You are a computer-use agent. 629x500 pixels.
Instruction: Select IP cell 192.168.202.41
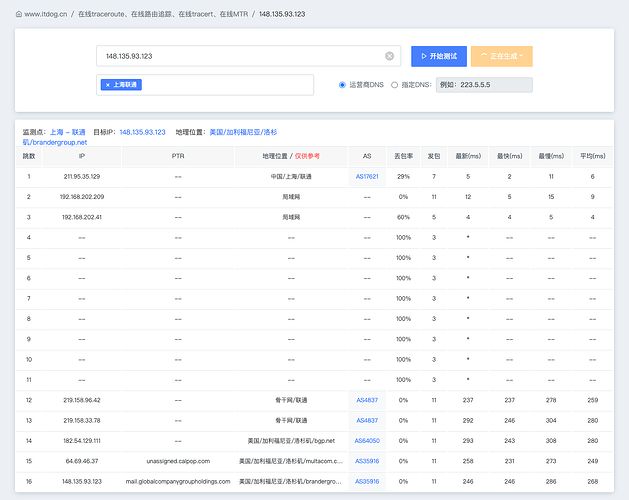[82, 217]
